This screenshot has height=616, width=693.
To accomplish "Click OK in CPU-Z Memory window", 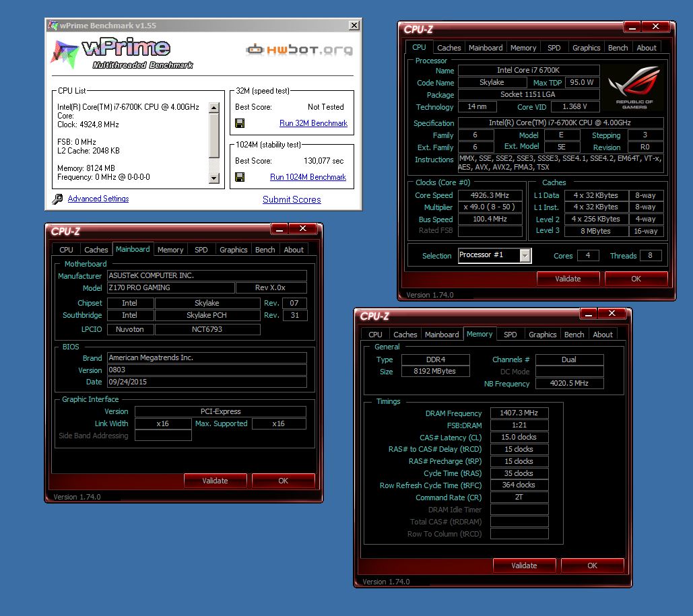I will [592, 566].
